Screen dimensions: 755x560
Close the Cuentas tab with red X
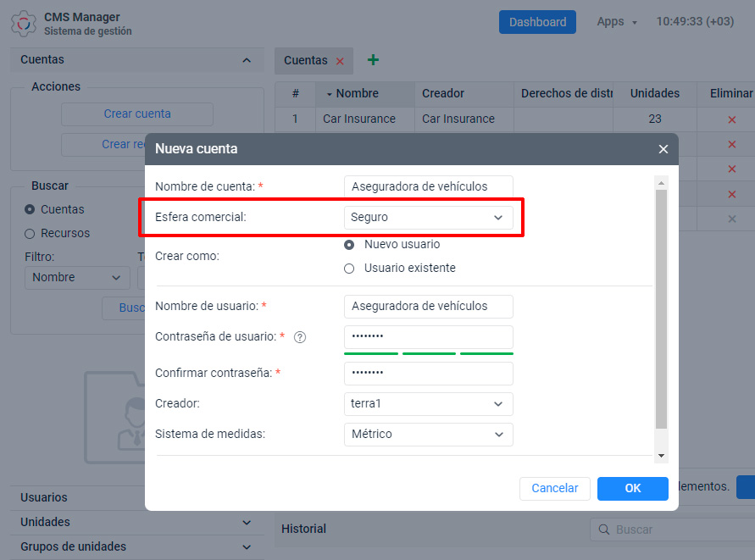tap(340, 61)
